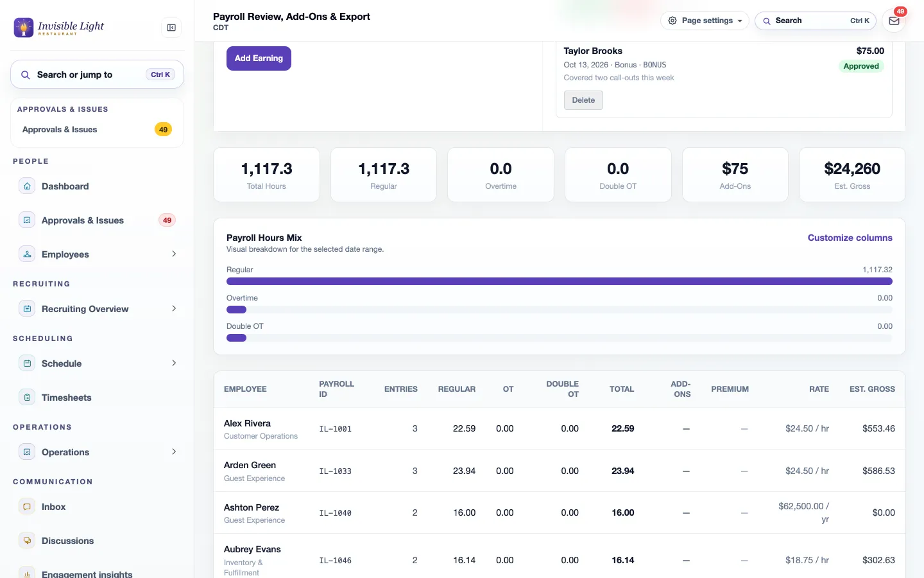Open Discussions in the sidebar
Screen dimensions: 924x578
coord(98,541)
